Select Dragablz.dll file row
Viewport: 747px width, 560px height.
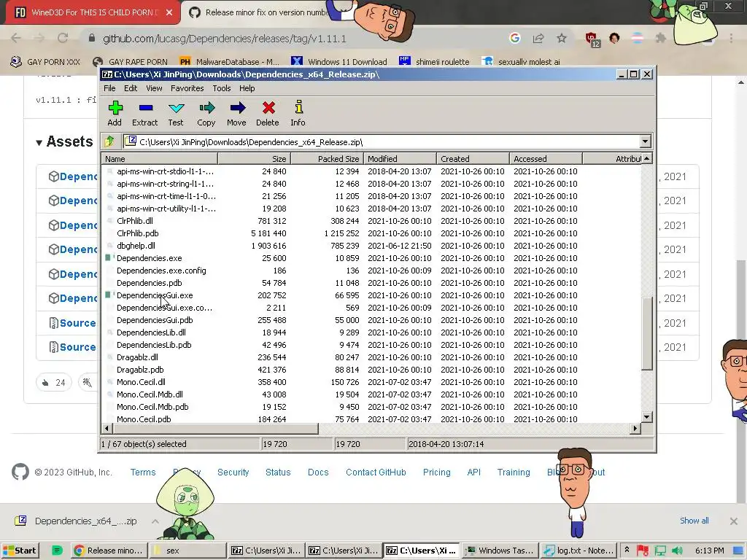[x=137, y=357]
